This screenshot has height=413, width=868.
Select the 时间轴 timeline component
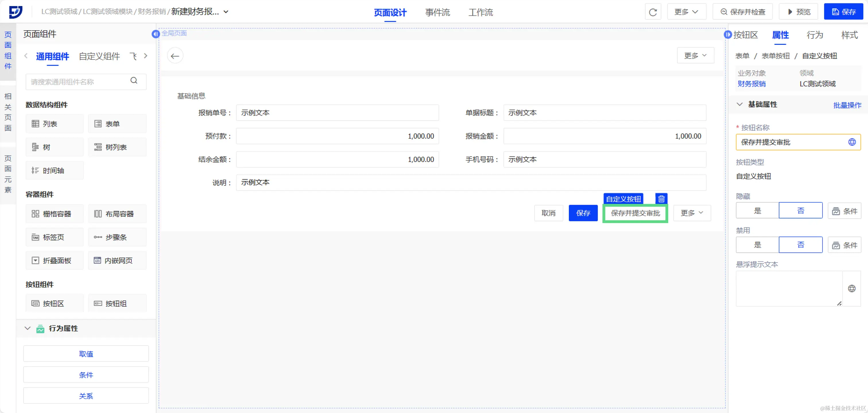coord(54,170)
